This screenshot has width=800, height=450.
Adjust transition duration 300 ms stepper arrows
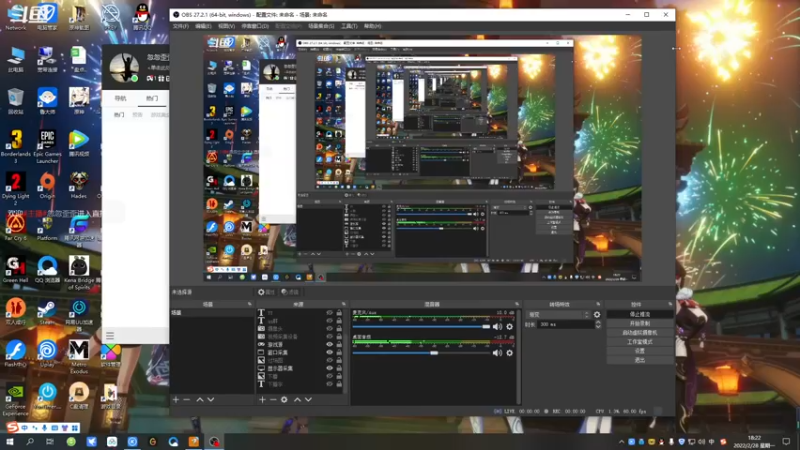pos(598,324)
